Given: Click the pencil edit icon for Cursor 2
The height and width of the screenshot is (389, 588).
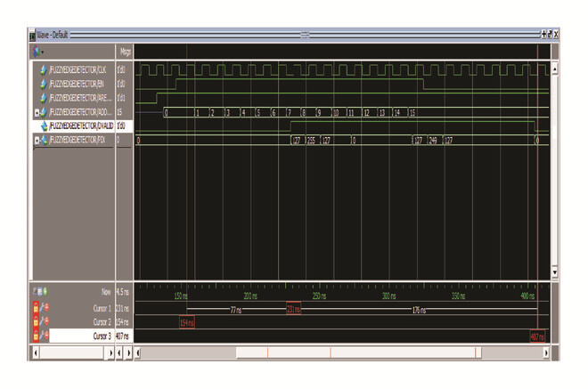Looking at the screenshot, I should coord(42,321).
